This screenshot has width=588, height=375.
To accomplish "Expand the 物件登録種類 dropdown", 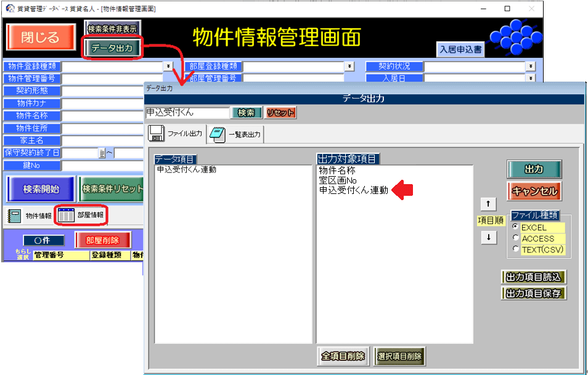I will [168, 66].
